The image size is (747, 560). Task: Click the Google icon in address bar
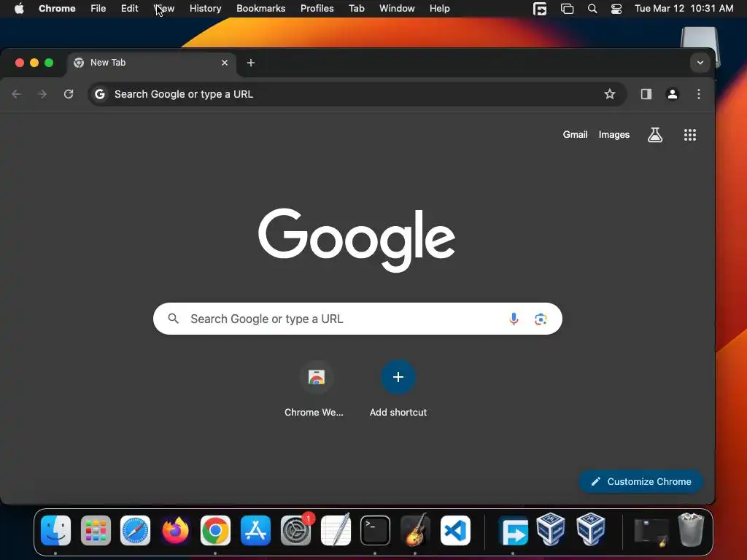(x=99, y=94)
